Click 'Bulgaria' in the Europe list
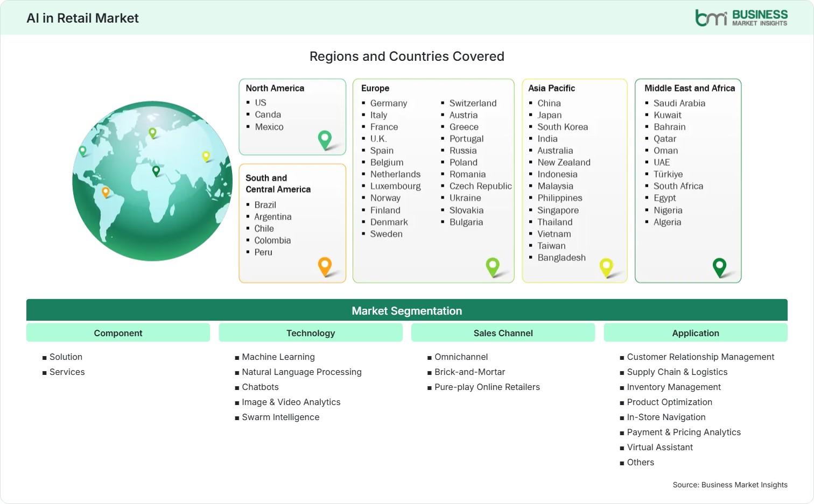The height and width of the screenshot is (504, 814). coord(466,222)
